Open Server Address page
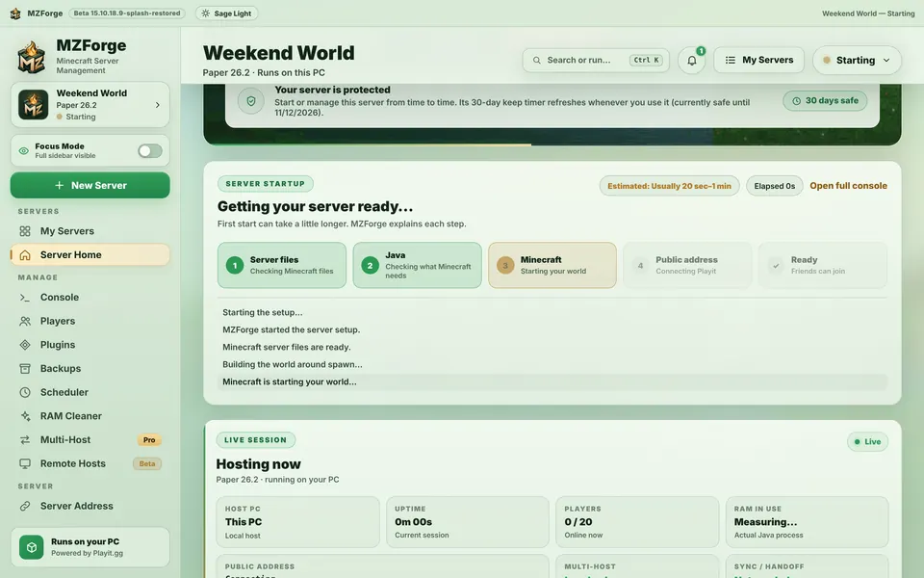This screenshot has height=578, width=924. coord(90,506)
